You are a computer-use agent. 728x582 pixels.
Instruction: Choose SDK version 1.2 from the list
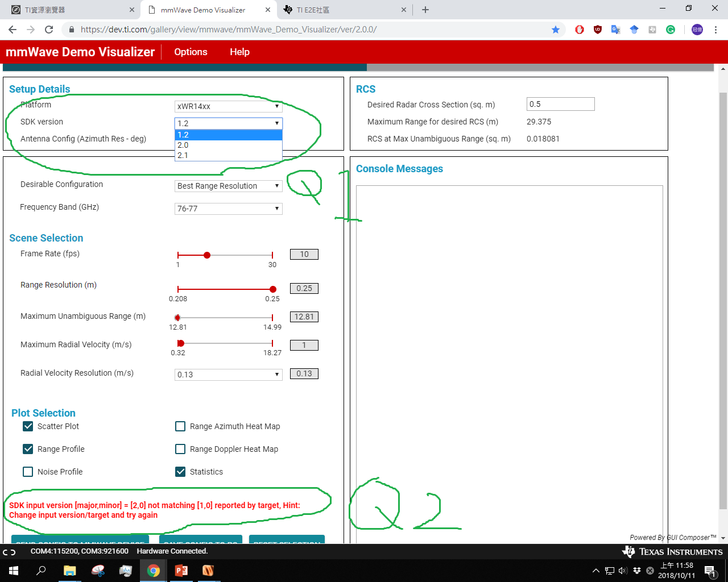[x=229, y=135]
